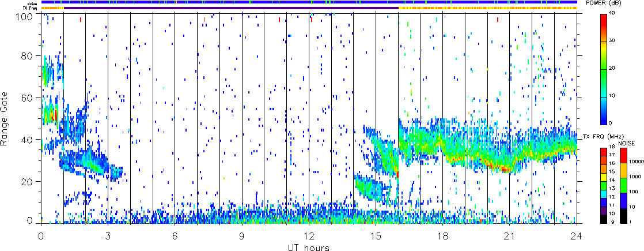644x251 pixels.
Task: Click the 0 label on POWER color bar
Action: point(612,123)
